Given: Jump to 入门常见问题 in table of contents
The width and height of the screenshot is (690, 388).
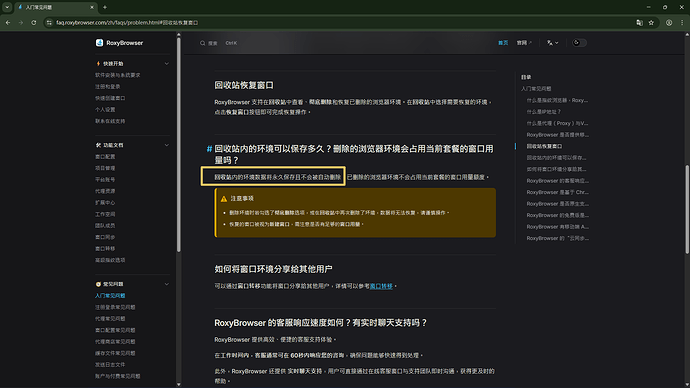Looking at the screenshot, I should [536, 88].
